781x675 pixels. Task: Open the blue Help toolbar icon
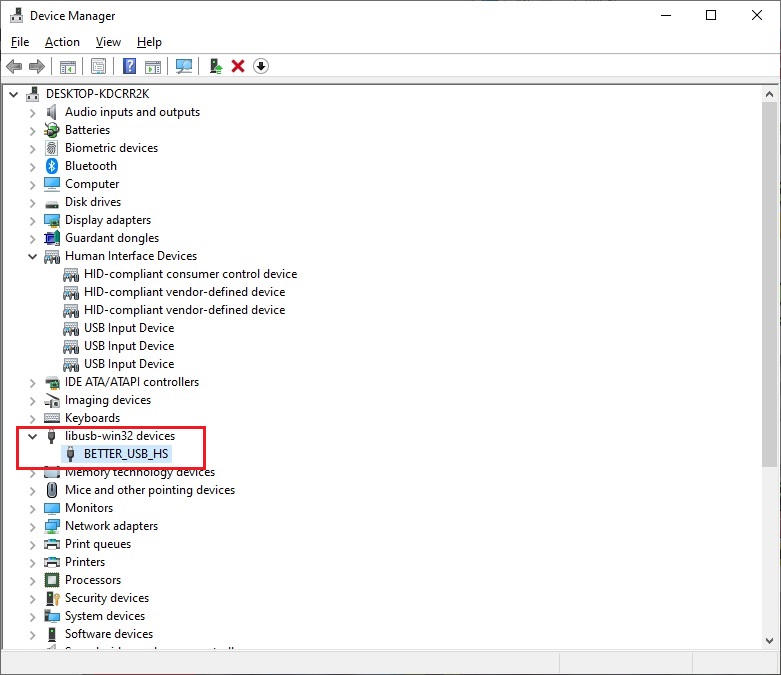click(130, 66)
